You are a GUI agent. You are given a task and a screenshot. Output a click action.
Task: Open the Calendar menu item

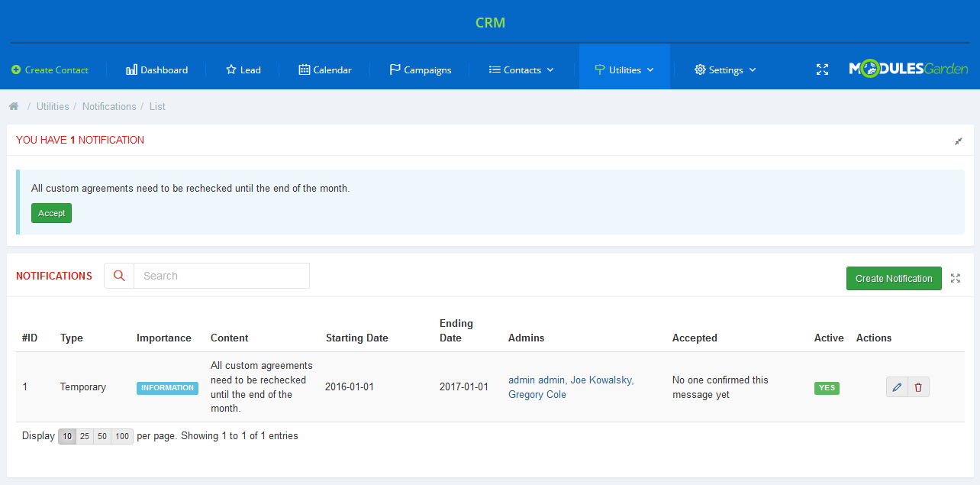(x=325, y=70)
